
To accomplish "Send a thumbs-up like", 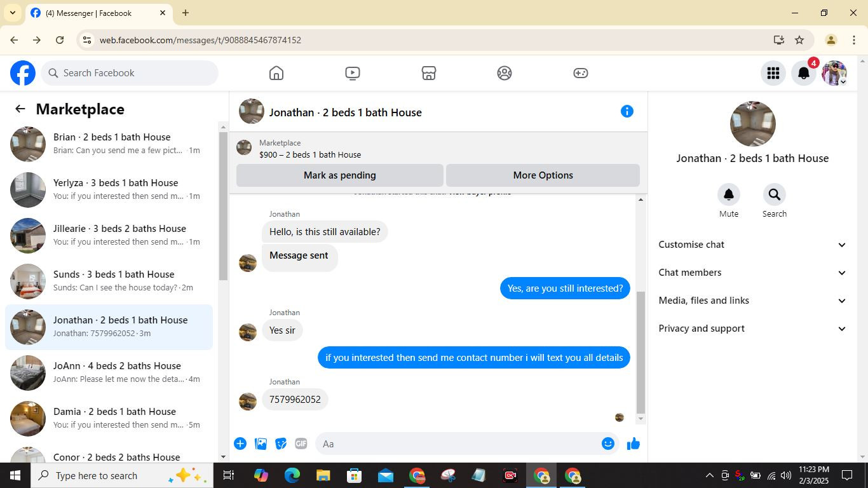I will coord(634,444).
